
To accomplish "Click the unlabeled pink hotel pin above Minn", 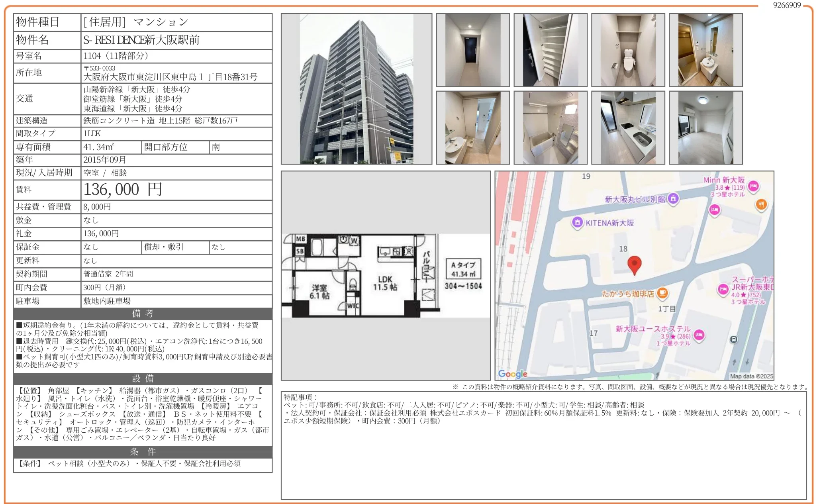I will (x=714, y=210).
